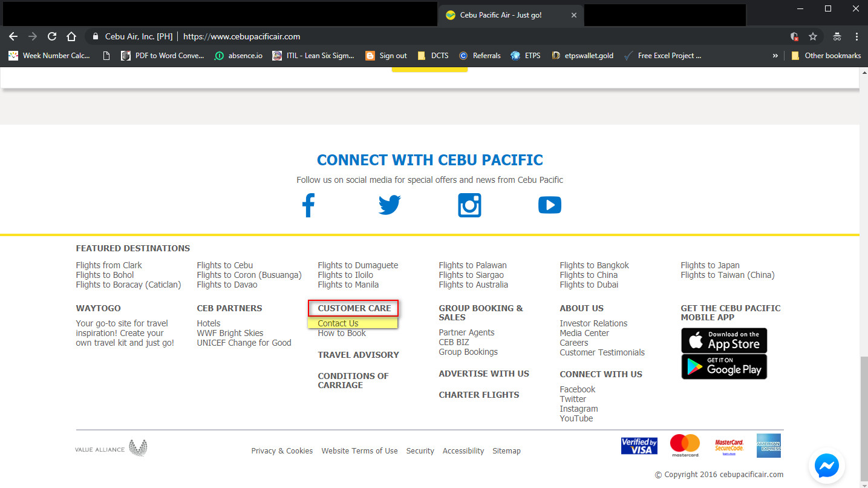This screenshot has width=868, height=488.
Task: Open the Contact Us link
Action: [x=338, y=323]
